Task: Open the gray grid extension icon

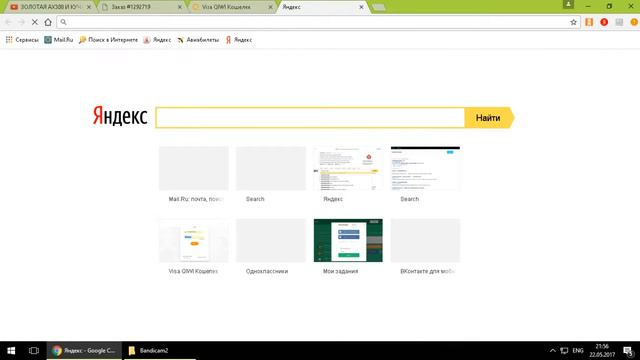Action: (x=619, y=22)
